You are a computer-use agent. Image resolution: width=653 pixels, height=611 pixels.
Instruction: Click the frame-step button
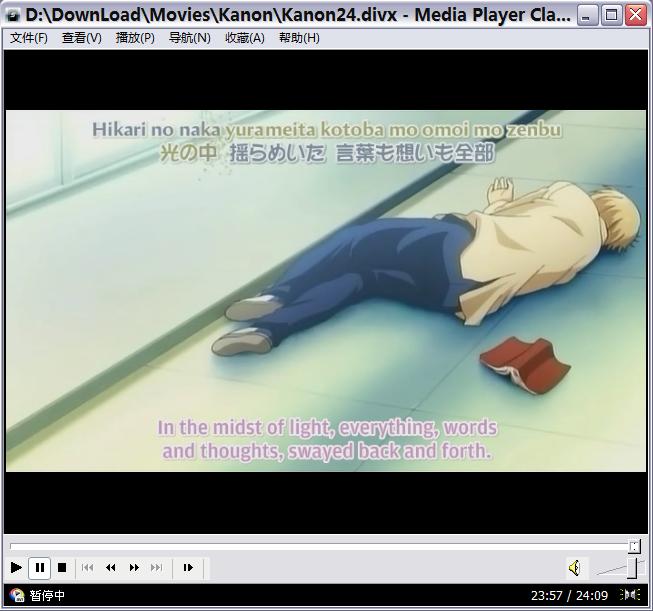188,567
